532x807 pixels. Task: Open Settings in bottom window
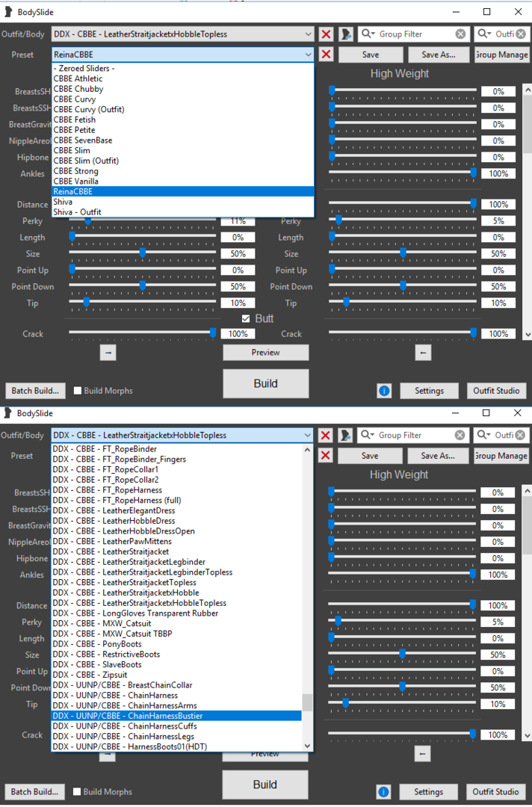(x=429, y=791)
